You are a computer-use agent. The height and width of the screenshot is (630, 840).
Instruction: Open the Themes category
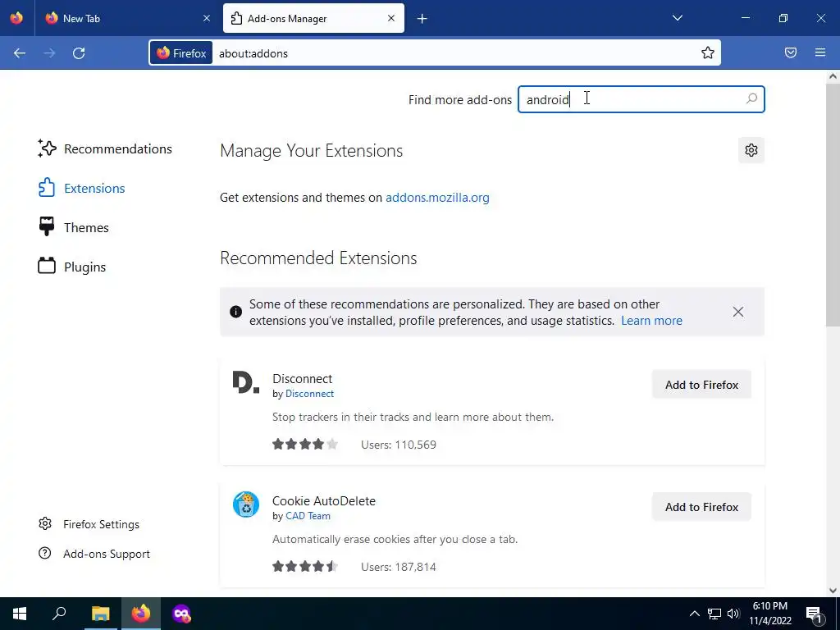tap(73, 228)
